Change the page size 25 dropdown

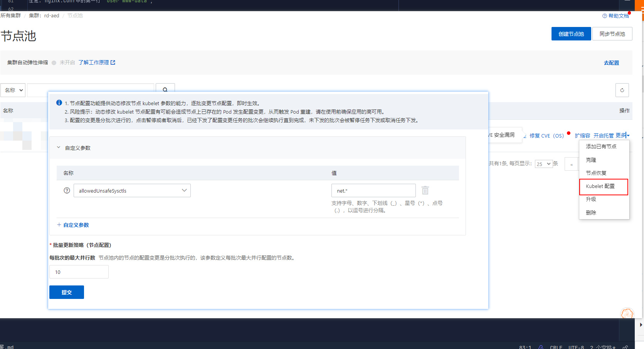coord(543,164)
